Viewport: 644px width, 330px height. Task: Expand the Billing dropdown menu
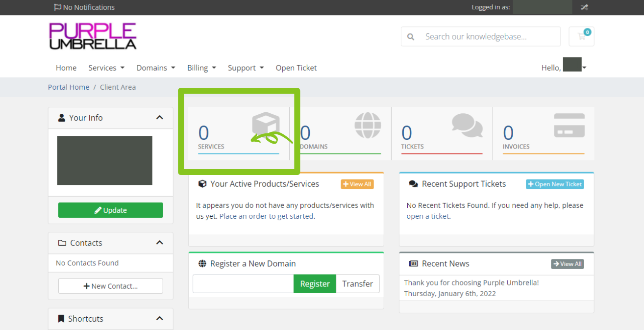click(201, 68)
